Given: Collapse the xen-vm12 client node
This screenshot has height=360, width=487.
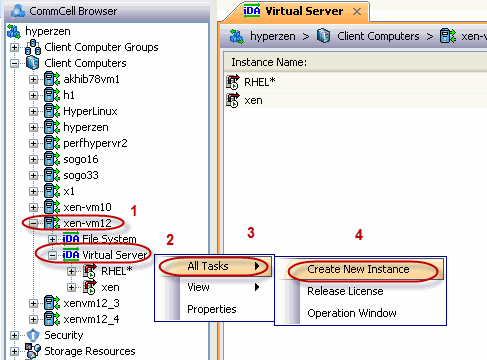Looking at the screenshot, I should click(x=33, y=223).
